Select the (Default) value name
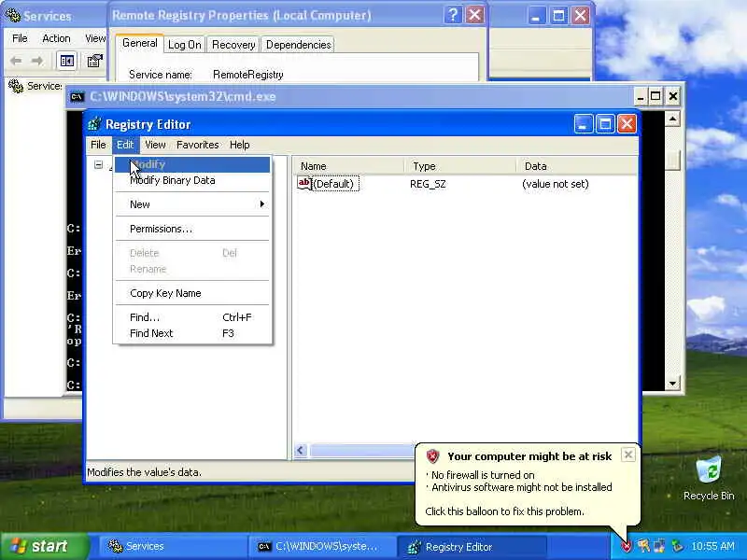The image size is (747, 560). pos(336,184)
